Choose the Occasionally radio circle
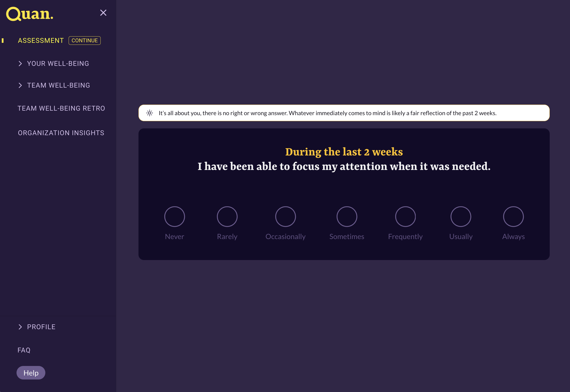570x392 pixels. pyautogui.click(x=286, y=217)
